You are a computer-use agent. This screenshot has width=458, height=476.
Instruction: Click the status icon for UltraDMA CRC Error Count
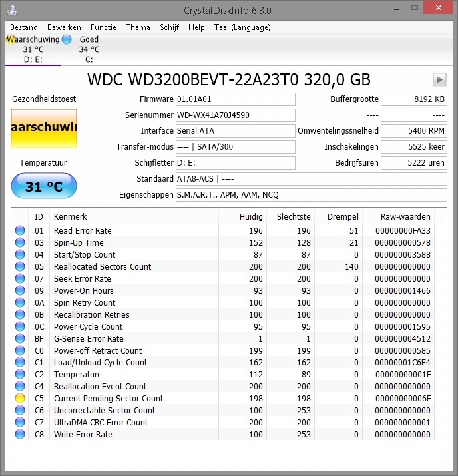coord(20,422)
